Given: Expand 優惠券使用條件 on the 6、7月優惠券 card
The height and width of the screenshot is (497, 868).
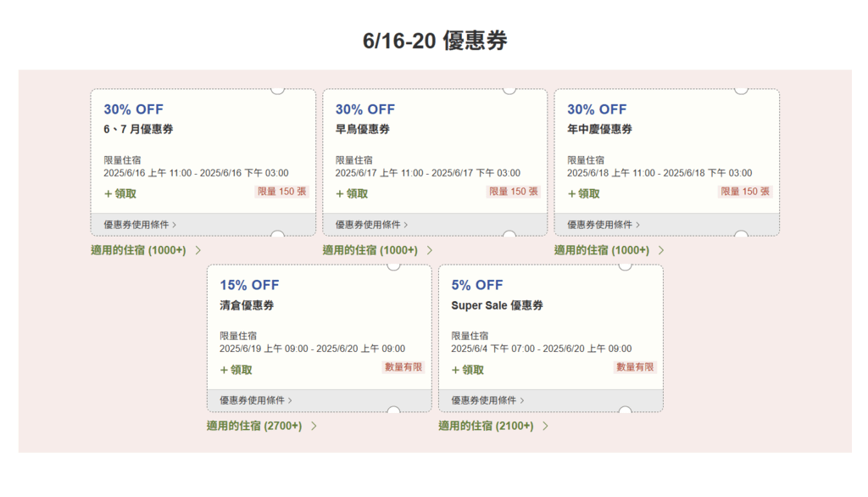Looking at the screenshot, I should (140, 225).
